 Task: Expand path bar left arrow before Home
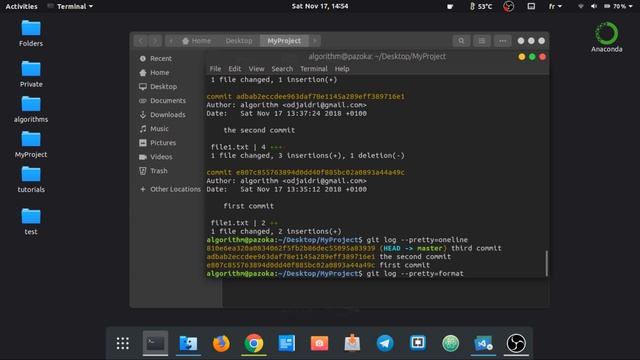click(171, 41)
